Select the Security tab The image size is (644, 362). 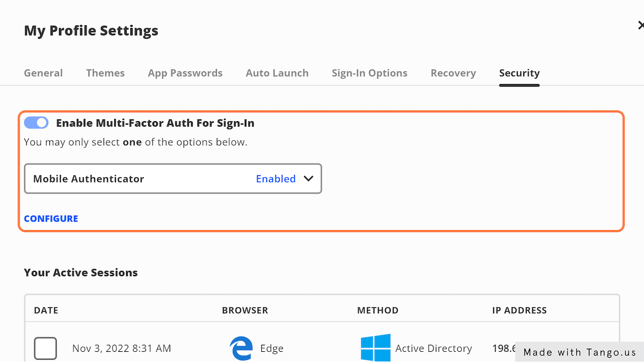(519, 72)
